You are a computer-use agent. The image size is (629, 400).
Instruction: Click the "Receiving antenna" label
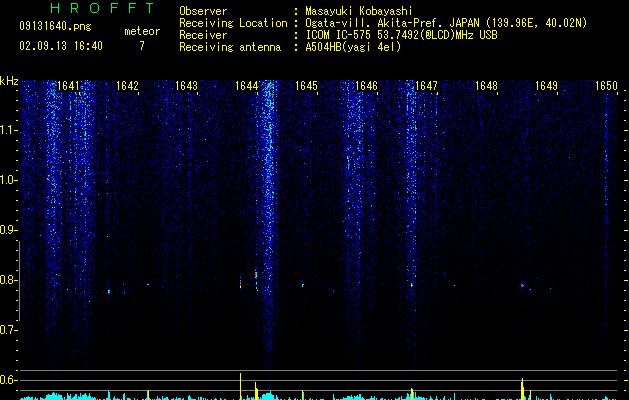pyautogui.click(x=230, y=47)
